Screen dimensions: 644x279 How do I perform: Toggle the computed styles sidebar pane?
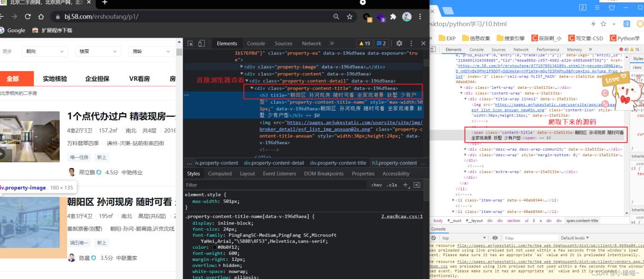417,185
